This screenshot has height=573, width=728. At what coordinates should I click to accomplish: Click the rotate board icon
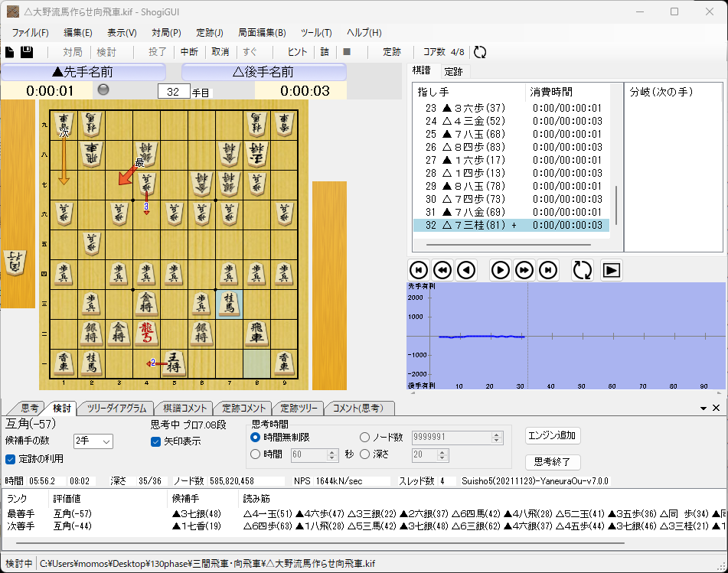583,270
